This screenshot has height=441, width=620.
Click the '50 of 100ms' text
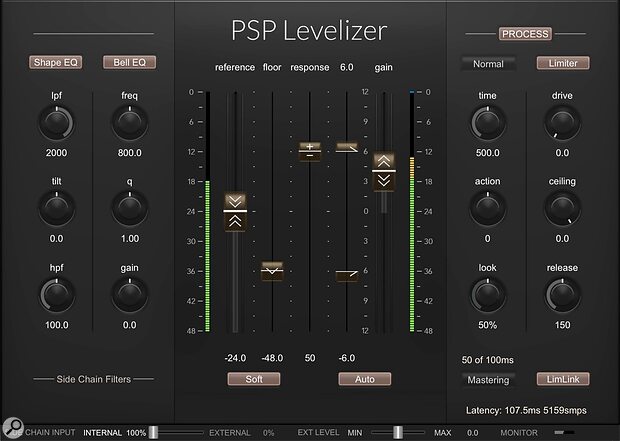pos(488,360)
